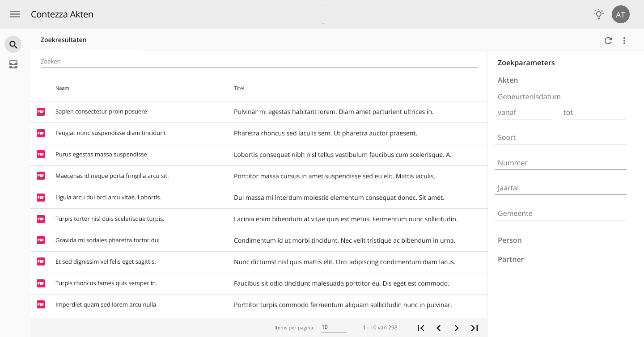The image size is (644, 337).
Task: Click title 'Condimentum id ut morbi tincidunt...'
Action: point(344,240)
